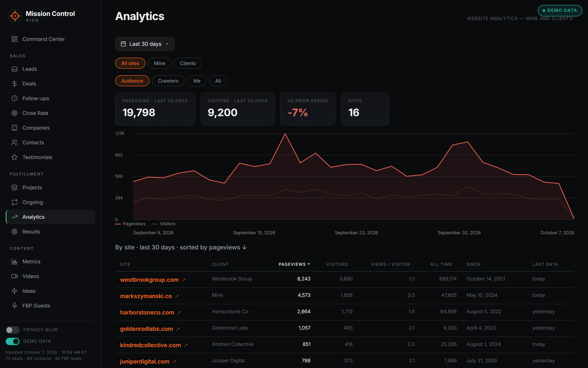Click the Deals dollar icon
Image resolution: width=588 pixels, height=368 pixels.
(14, 83)
